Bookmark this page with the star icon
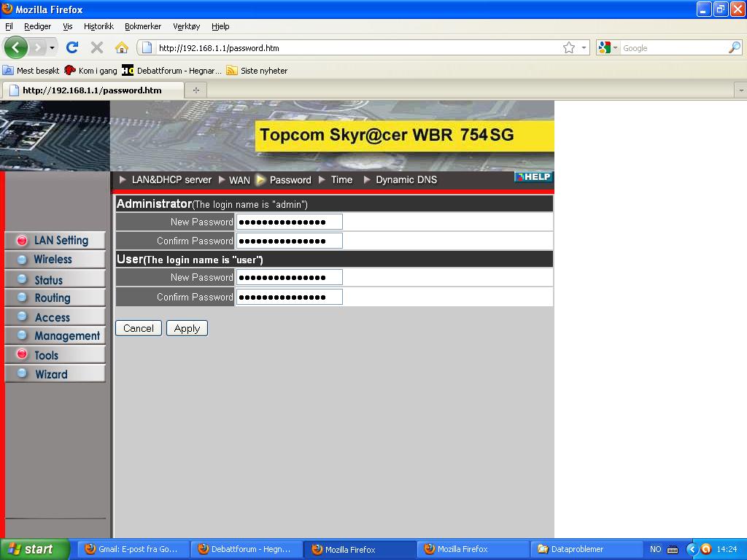747x560 pixels. pos(569,47)
